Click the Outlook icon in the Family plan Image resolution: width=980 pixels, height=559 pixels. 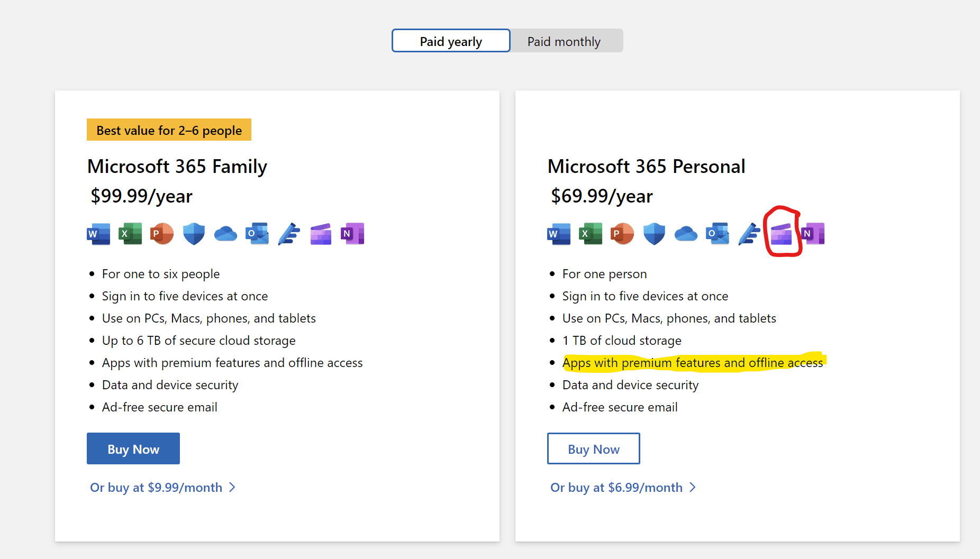[257, 234]
